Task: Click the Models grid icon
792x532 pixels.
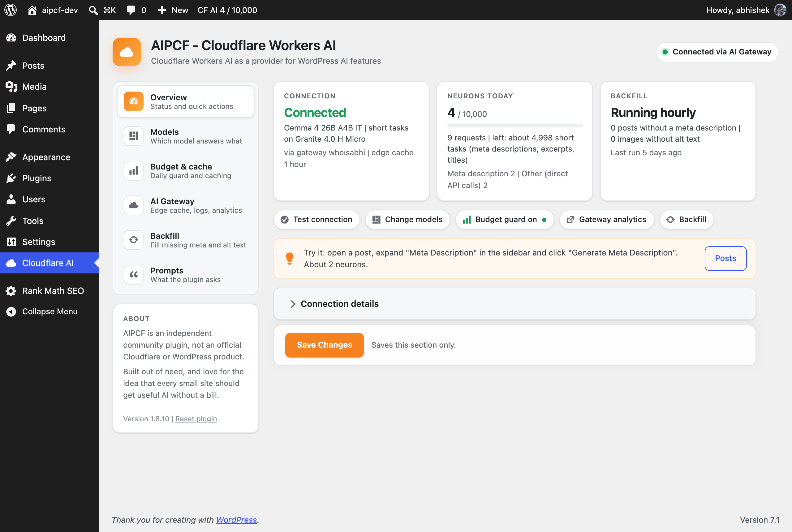Action: [133, 136]
